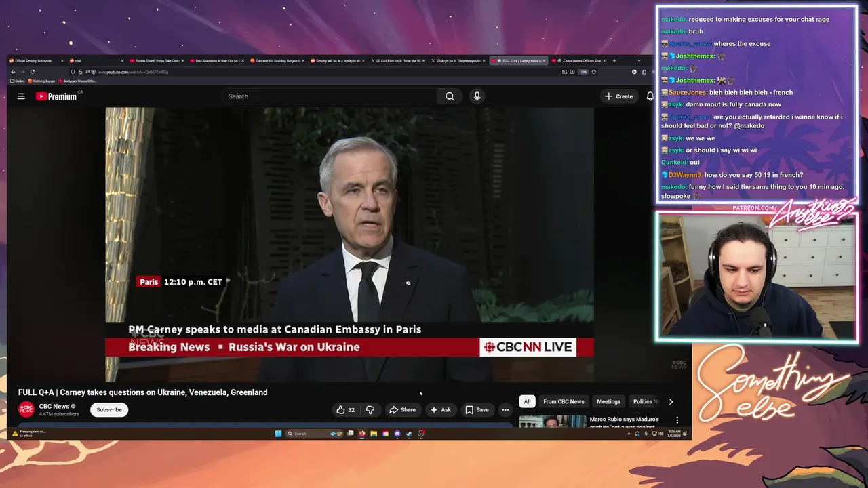
Task: Switch to Carl Bildt on X tab
Action: click(398, 60)
